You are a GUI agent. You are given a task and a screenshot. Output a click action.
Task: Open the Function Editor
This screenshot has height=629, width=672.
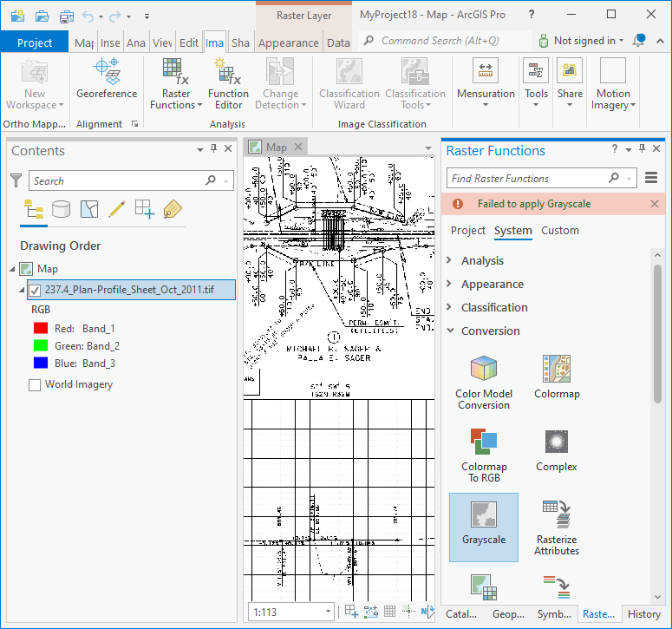tap(228, 83)
